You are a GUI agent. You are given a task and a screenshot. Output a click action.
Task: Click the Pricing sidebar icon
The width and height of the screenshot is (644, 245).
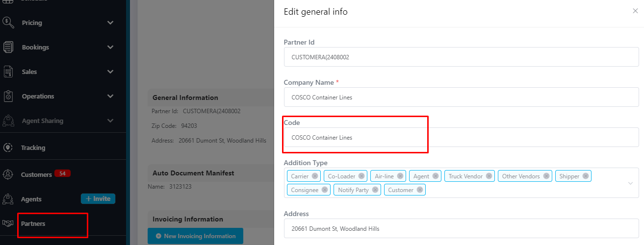(x=8, y=23)
